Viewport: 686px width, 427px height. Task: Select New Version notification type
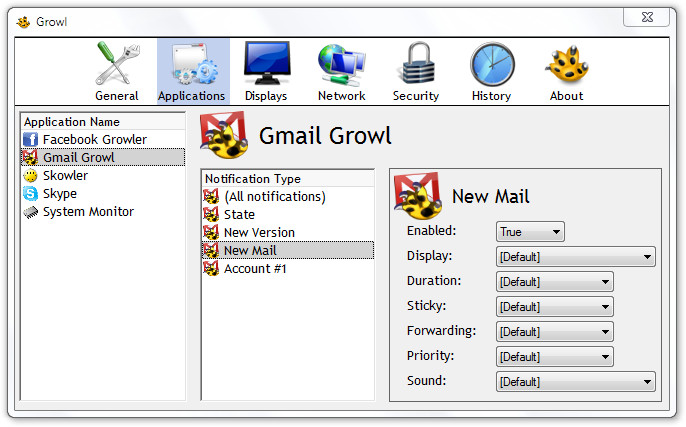point(288,233)
